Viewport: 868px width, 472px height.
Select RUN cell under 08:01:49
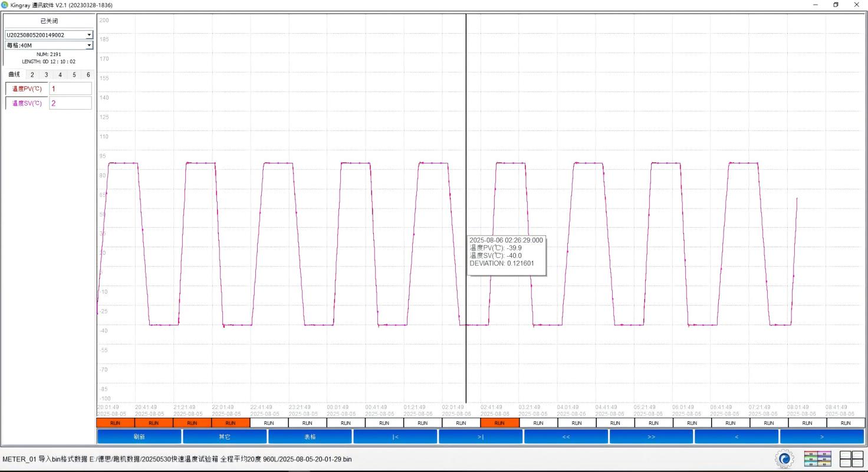click(807, 423)
